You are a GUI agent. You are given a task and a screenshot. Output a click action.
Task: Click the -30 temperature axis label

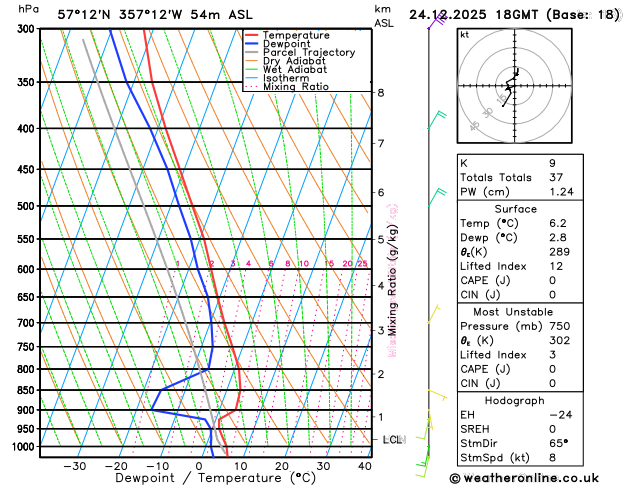pyautogui.click(x=75, y=467)
